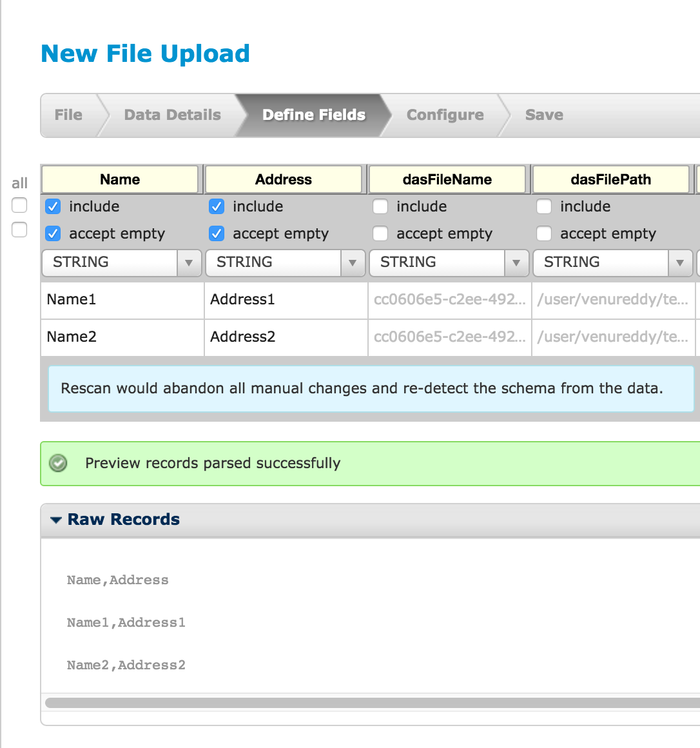
Task: Enable include for dasFileName column
Action: coord(380,206)
